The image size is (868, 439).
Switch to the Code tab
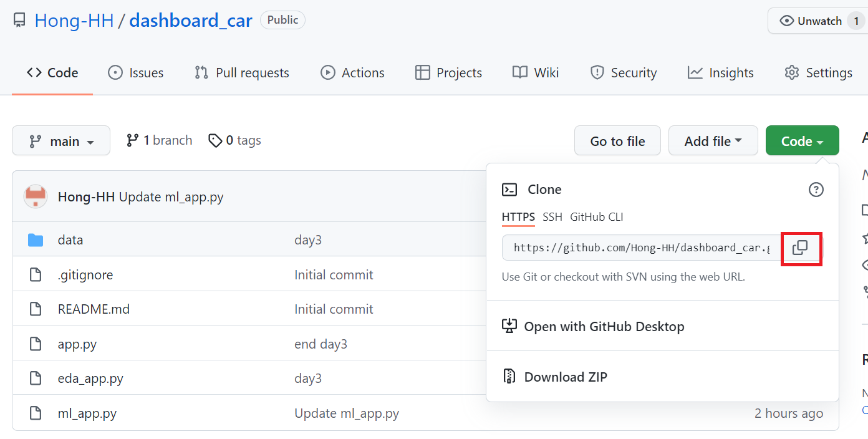52,73
